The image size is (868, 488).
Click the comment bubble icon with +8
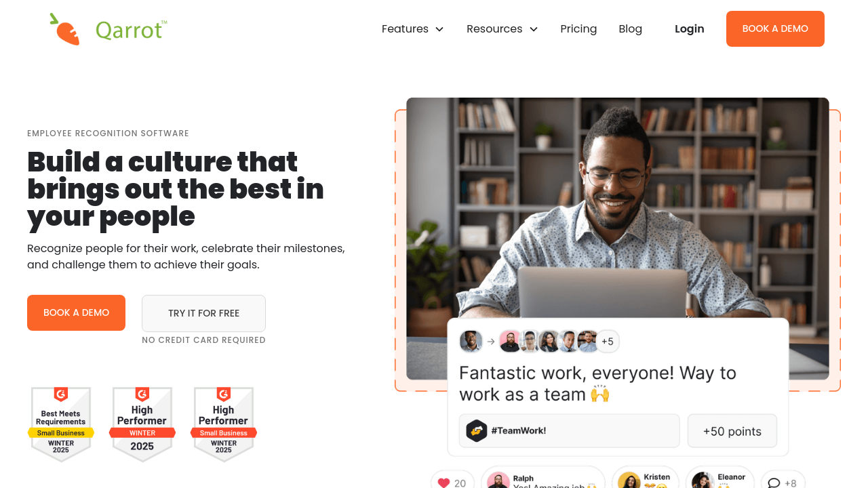(774, 483)
